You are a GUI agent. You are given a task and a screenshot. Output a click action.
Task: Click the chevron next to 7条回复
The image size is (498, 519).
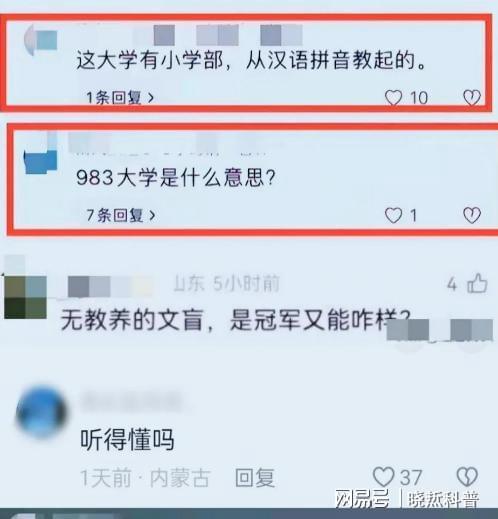click(152, 216)
